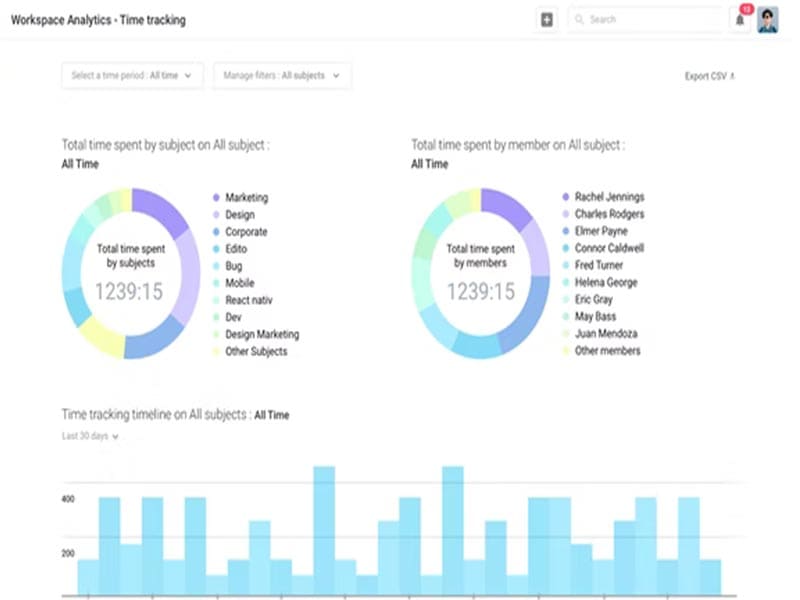Click the Export CSV upload arrow icon

tap(732, 76)
